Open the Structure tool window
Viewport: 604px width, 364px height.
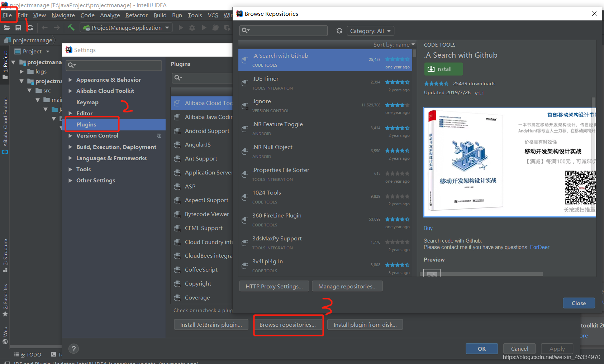coord(5,255)
